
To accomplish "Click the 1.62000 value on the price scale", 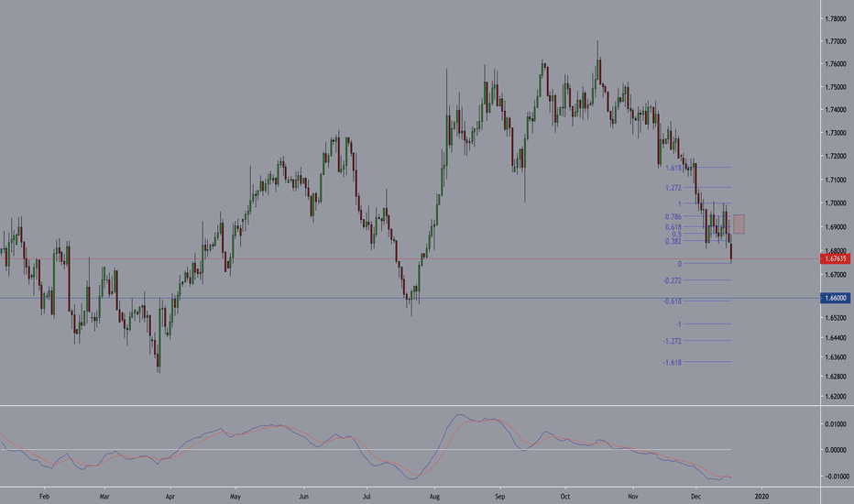I will pos(835,397).
